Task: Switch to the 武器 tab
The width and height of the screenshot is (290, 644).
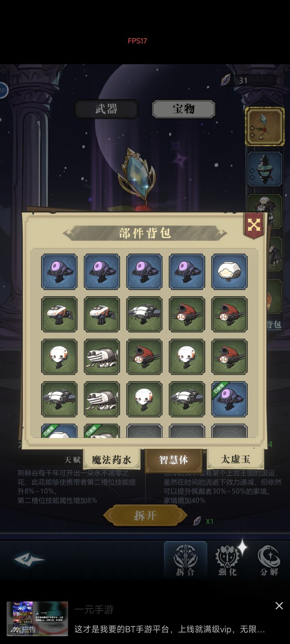Action: [x=106, y=109]
